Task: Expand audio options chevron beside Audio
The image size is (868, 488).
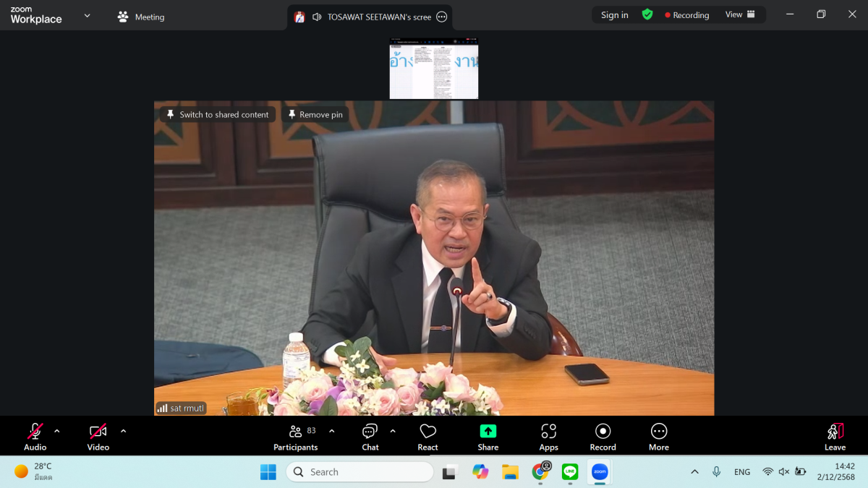Action: click(57, 431)
